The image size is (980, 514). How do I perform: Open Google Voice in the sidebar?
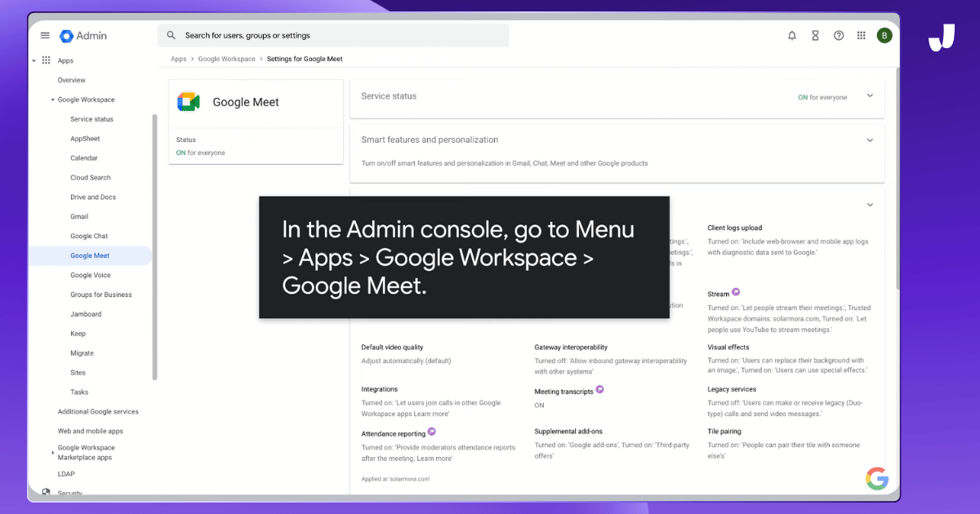coord(91,276)
